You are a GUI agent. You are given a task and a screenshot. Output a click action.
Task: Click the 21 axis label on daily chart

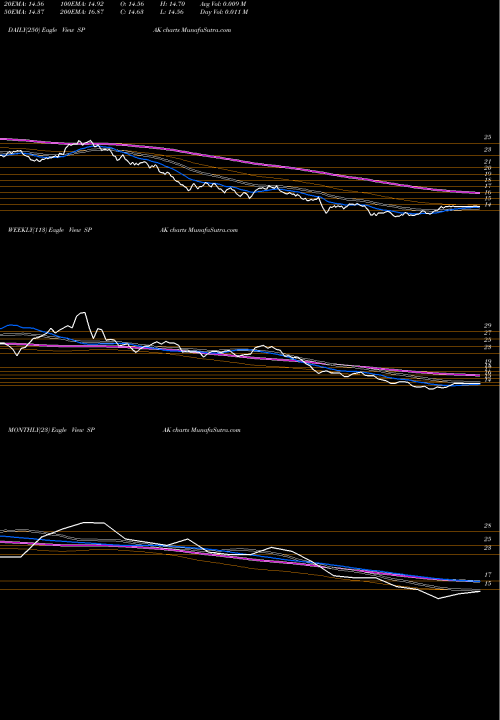click(x=488, y=162)
